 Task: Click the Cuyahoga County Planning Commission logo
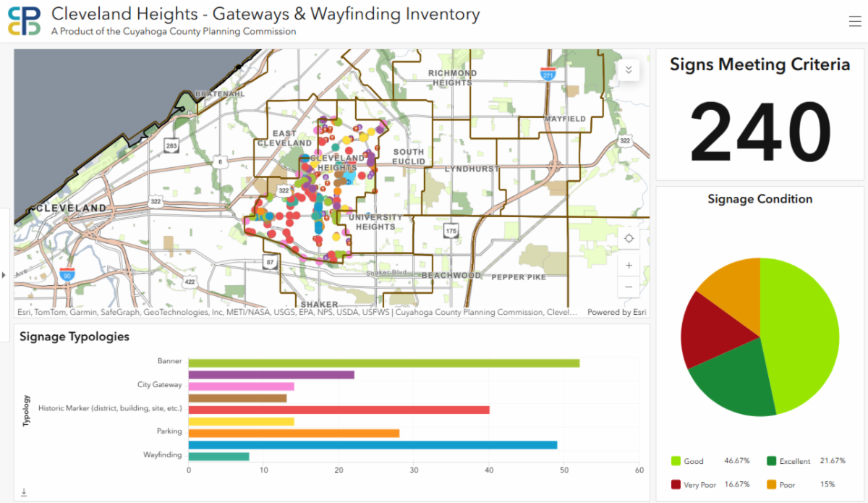tap(25, 20)
